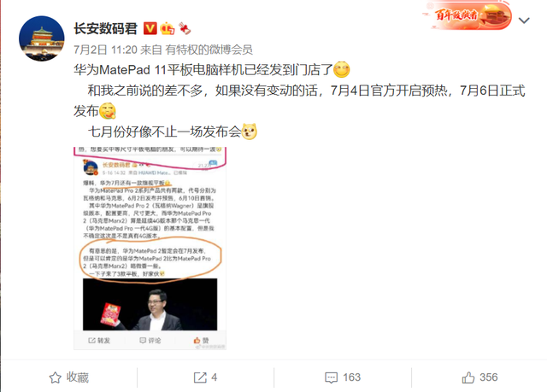Click the orange V verification badge
Viewport: 547px width, 392px height.
[150, 28]
